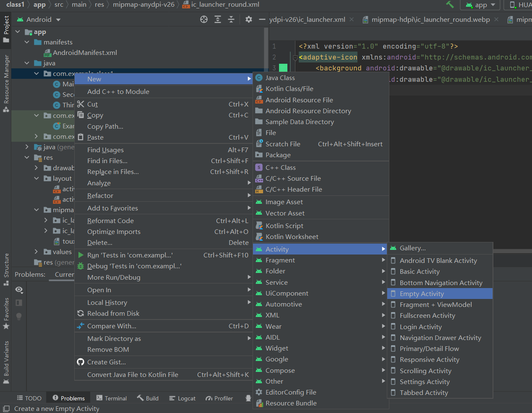The height and width of the screenshot is (413, 532).
Task: Open the Build tool window tab
Action: (148, 398)
